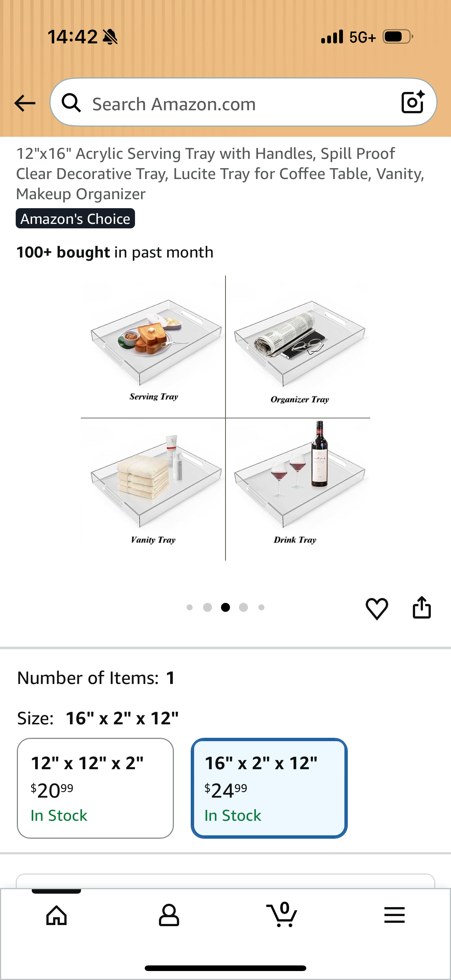Tap the Drink Tray image quadrant
Viewport: 451px width, 980px height.
(x=298, y=489)
